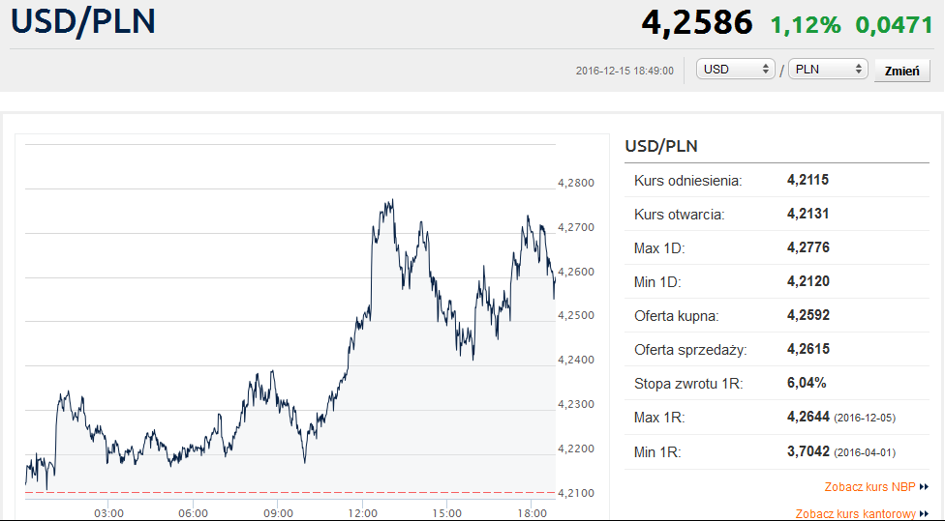This screenshot has width=945, height=521.
Task: Click the 4,2100 price axis label
Action: [x=576, y=493]
